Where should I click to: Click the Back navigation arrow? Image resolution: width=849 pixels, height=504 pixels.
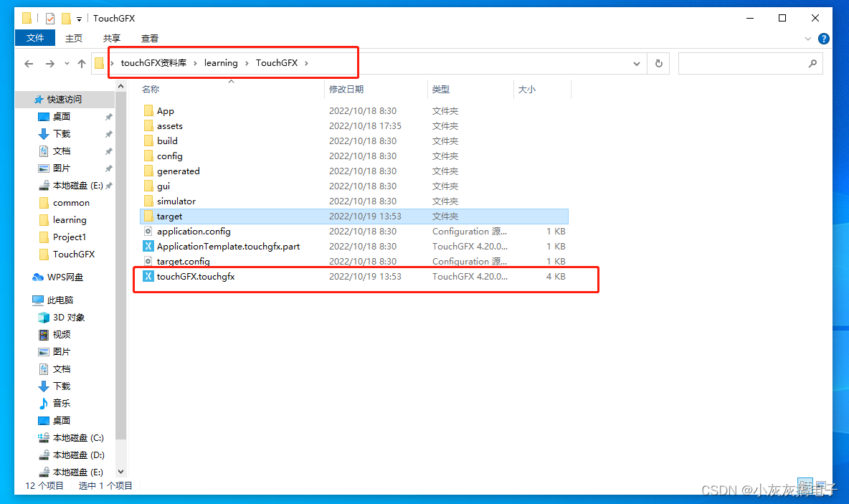coord(29,63)
